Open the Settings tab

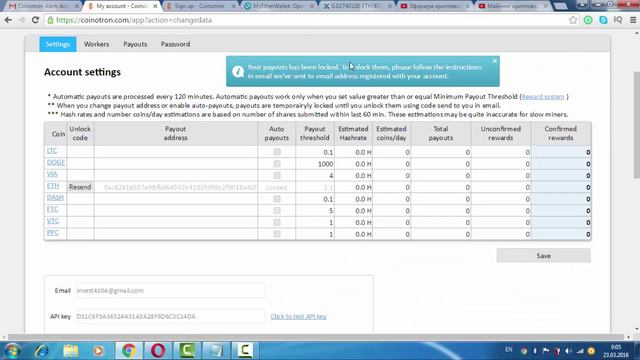pyautogui.click(x=58, y=44)
